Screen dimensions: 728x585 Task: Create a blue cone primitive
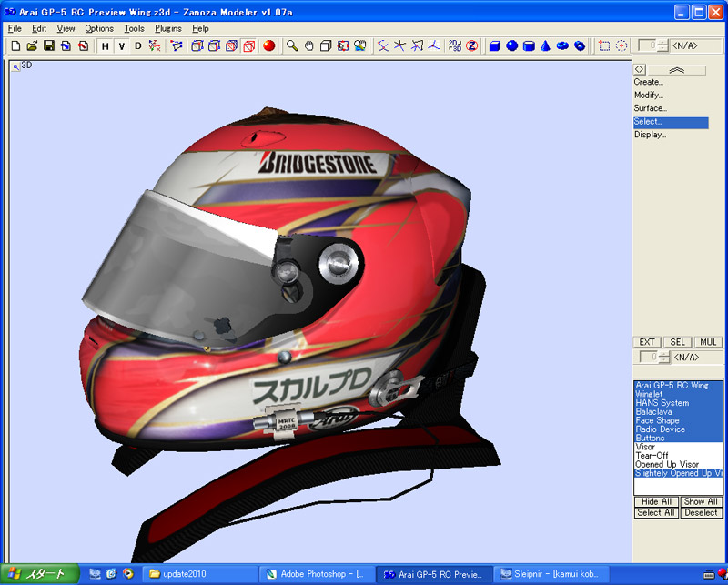[x=545, y=45]
